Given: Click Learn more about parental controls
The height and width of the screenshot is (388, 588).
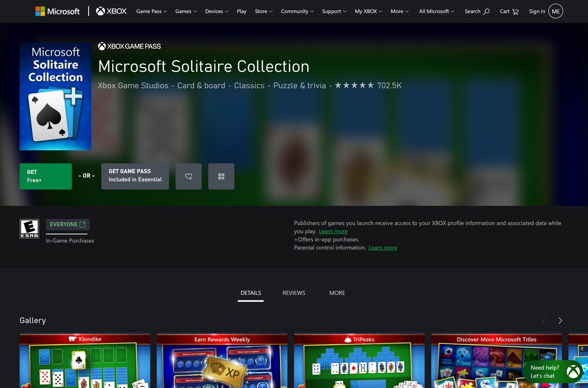Looking at the screenshot, I should pos(383,248).
